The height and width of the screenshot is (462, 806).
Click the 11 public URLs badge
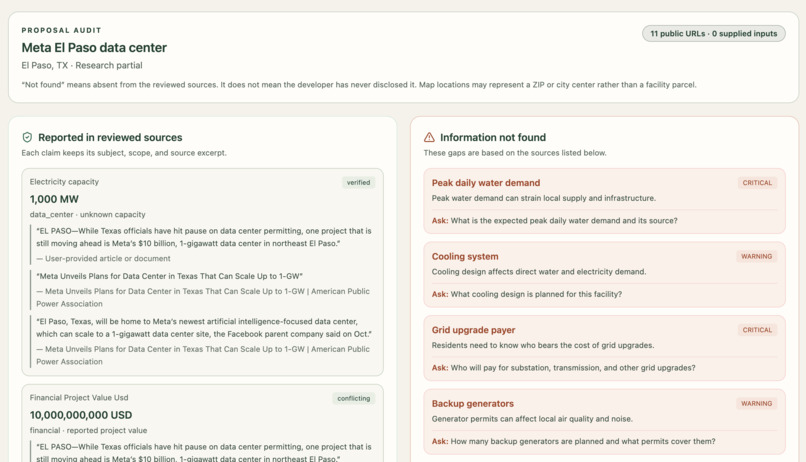(x=713, y=33)
